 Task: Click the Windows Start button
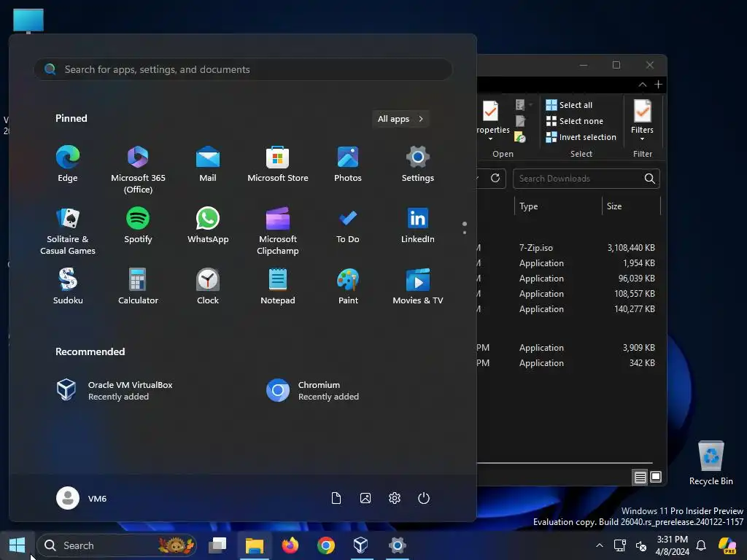pyautogui.click(x=18, y=545)
